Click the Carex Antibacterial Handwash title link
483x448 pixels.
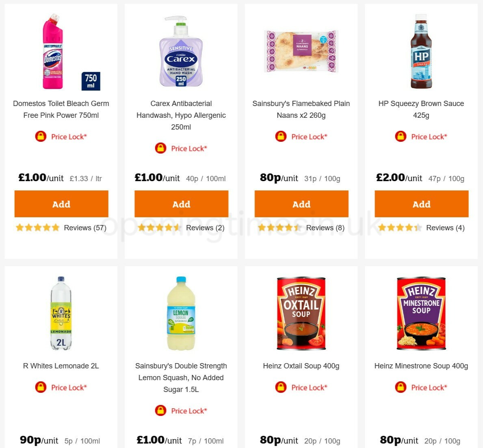pos(181,115)
